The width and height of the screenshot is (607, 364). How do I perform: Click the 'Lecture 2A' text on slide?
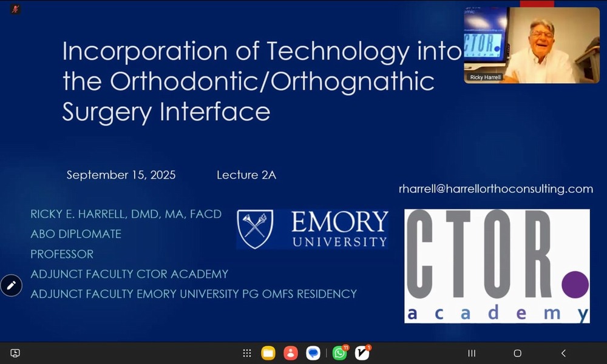tap(246, 175)
